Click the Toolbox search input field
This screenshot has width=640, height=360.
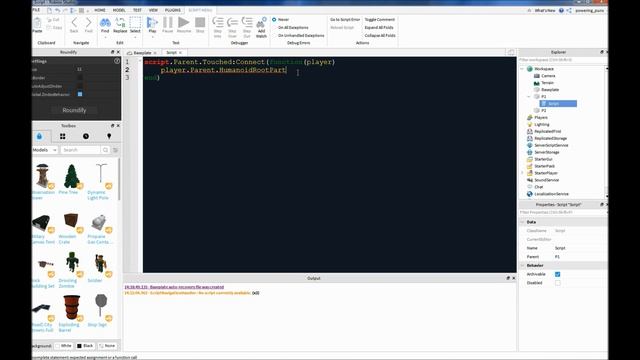click(80, 150)
